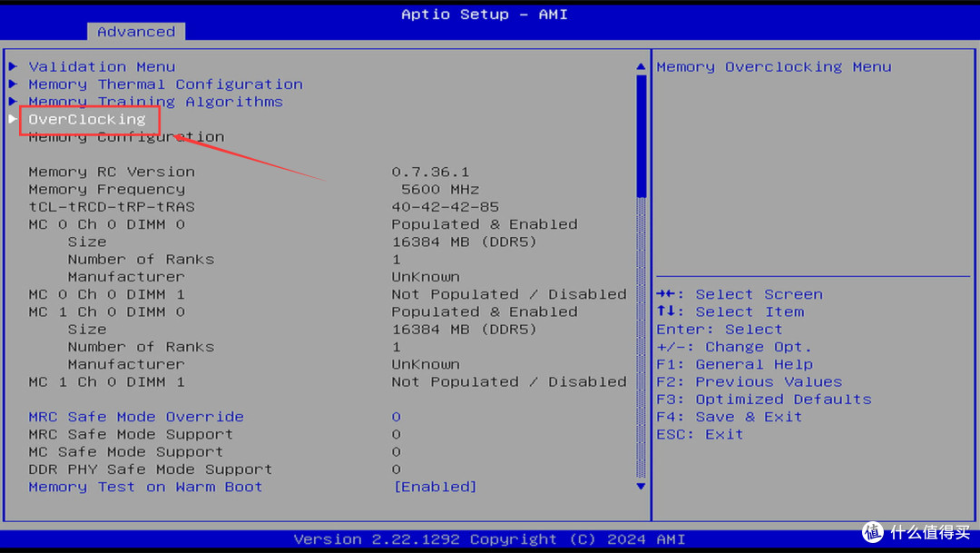980x553 pixels.
Task: Click the F4: Save & Exit hint
Action: [729, 417]
